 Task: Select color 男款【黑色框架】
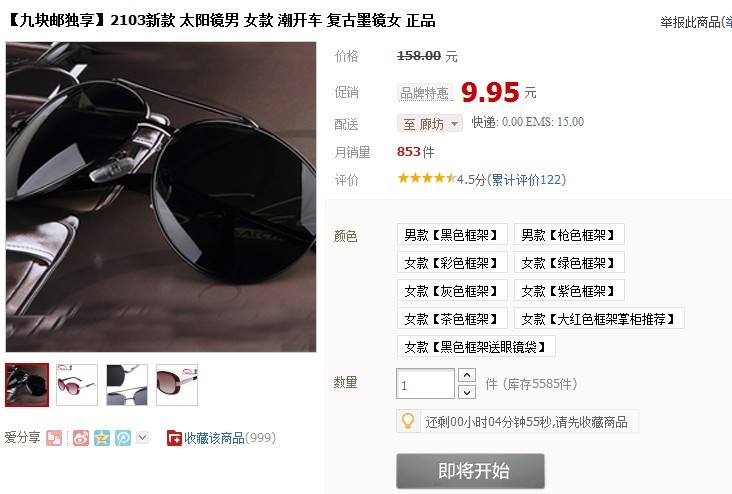coord(452,234)
